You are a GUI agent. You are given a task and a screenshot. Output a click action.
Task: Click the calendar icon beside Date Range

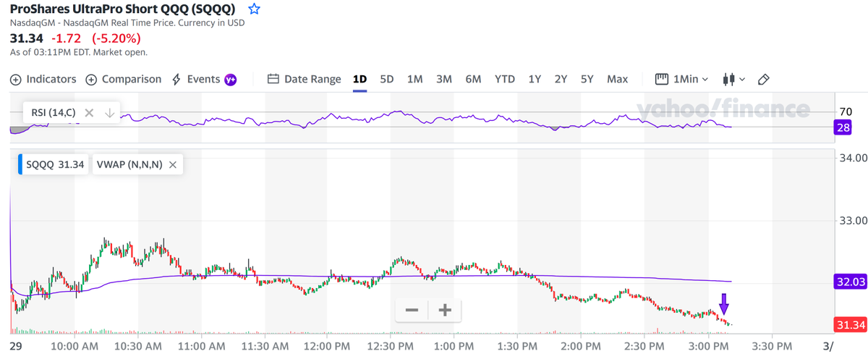click(273, 79)
